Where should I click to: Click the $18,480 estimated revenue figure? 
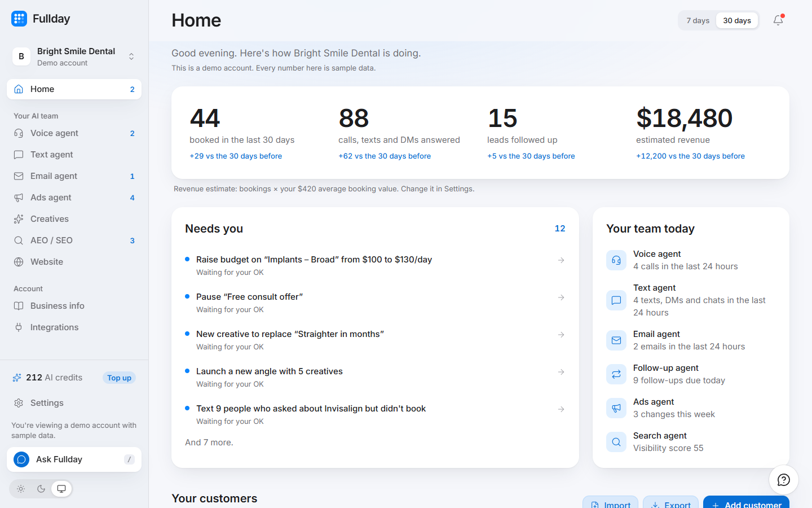coord(684,119)
